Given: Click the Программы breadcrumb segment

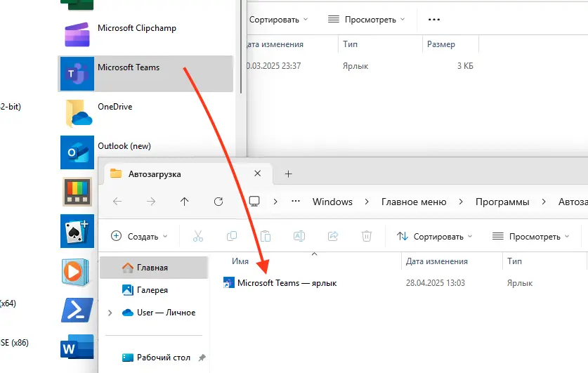Looking at the screenshot, I should click(502, 202).
